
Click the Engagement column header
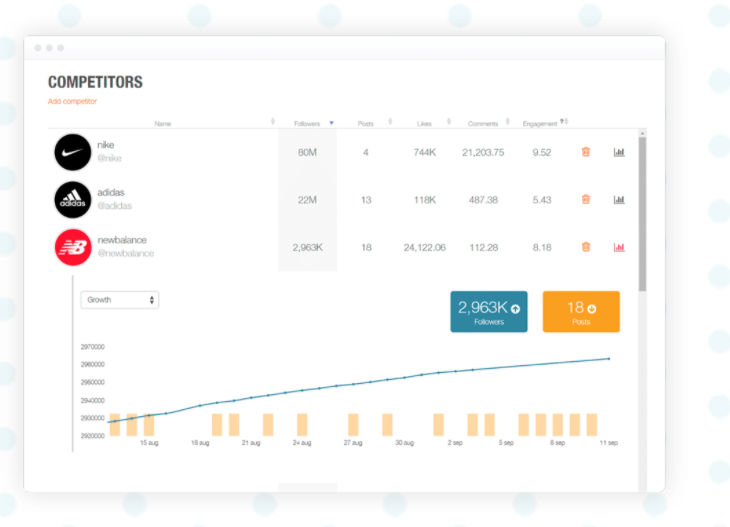click(540, 124)
